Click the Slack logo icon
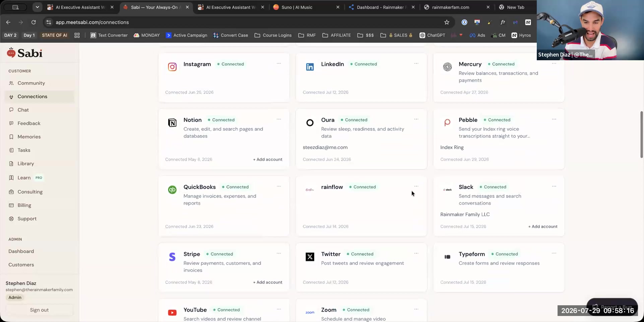 tap(447, 190)
